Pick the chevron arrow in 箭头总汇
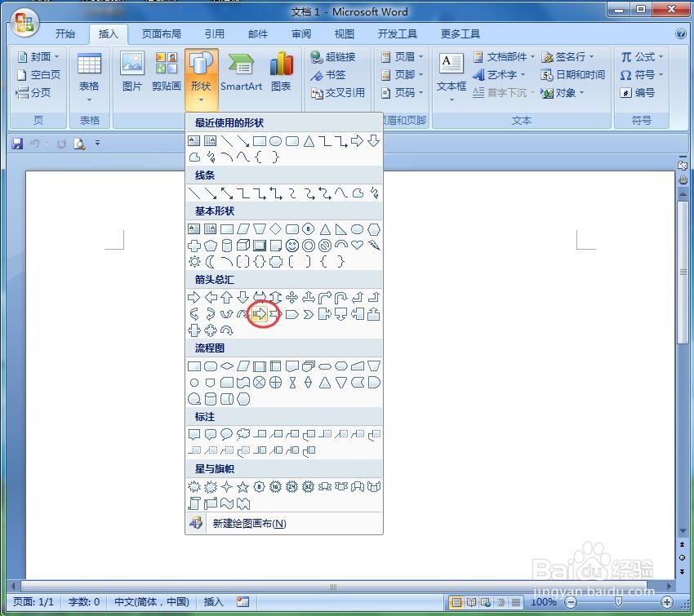 click(x=309, y=314)
